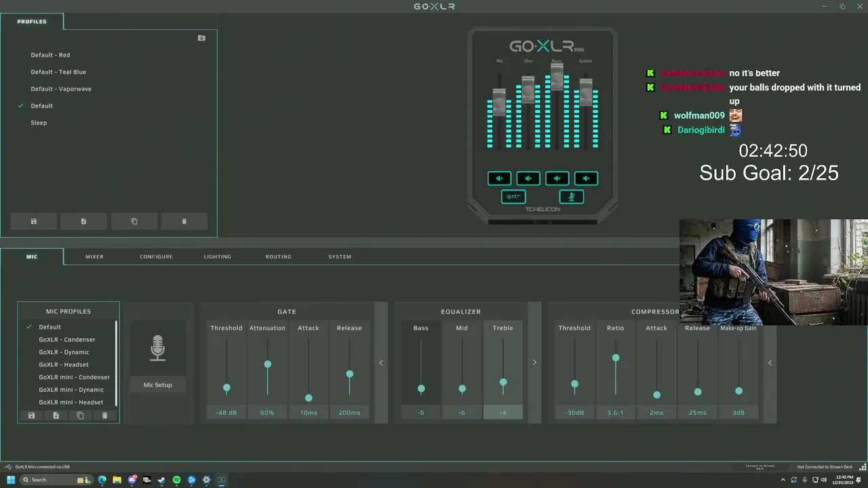Viewport: 868px width, 488px height.
Task: Click the Gate Threshold slider handle
Action: 226,388
